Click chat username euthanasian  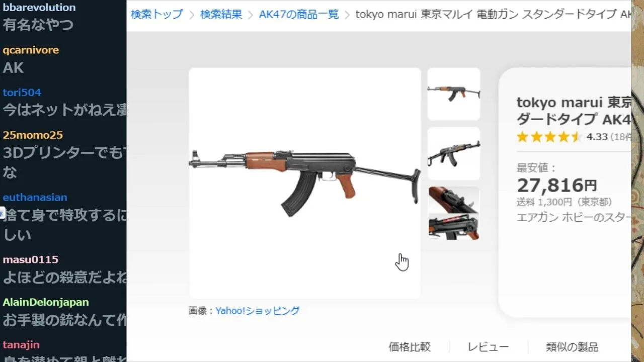click(x=35, y=197)
